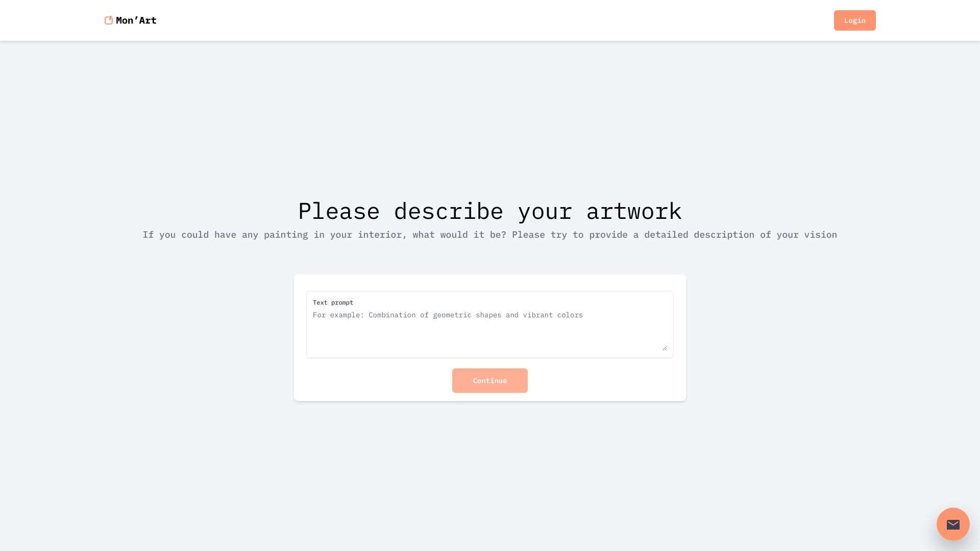Go to the homepage via Mon'Art logo
This screenshot has width=980, height=551.
pos(130,20)
